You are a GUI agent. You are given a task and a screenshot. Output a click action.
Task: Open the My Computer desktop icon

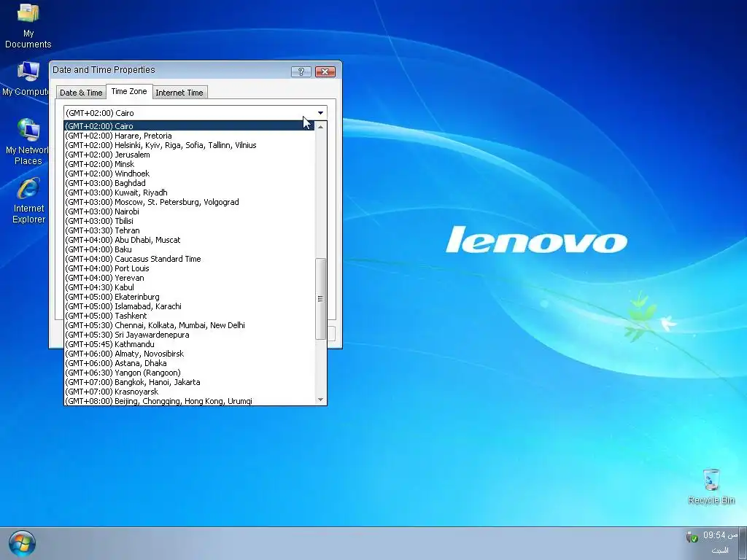pos(26,79)
